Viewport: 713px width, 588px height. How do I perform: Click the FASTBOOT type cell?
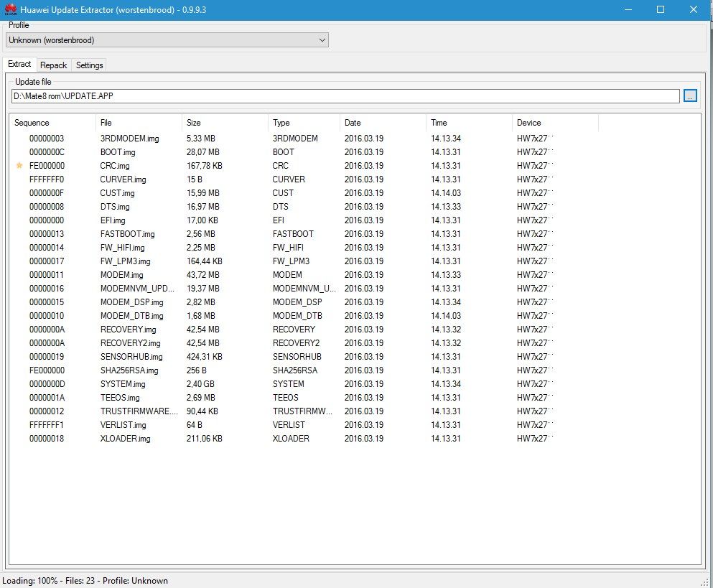(x=293, y=234)
